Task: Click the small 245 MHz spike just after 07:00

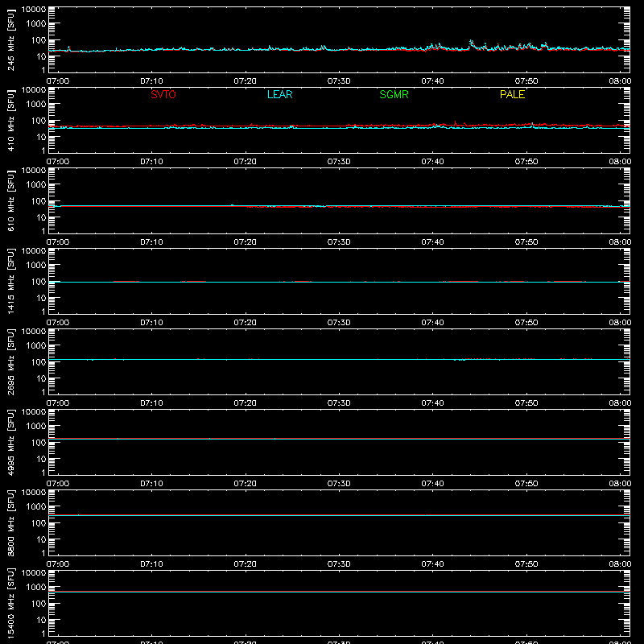Action: pos(68,47)
